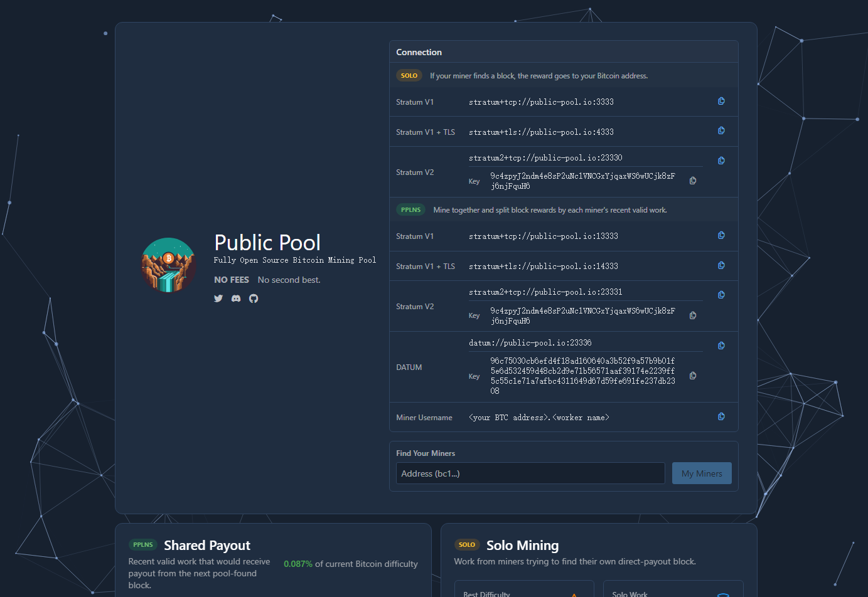This screenshot has width=868, height=597.
Task: Select the stratum+tls://public-pool.io:4333 text
Action: pos(541,132)
